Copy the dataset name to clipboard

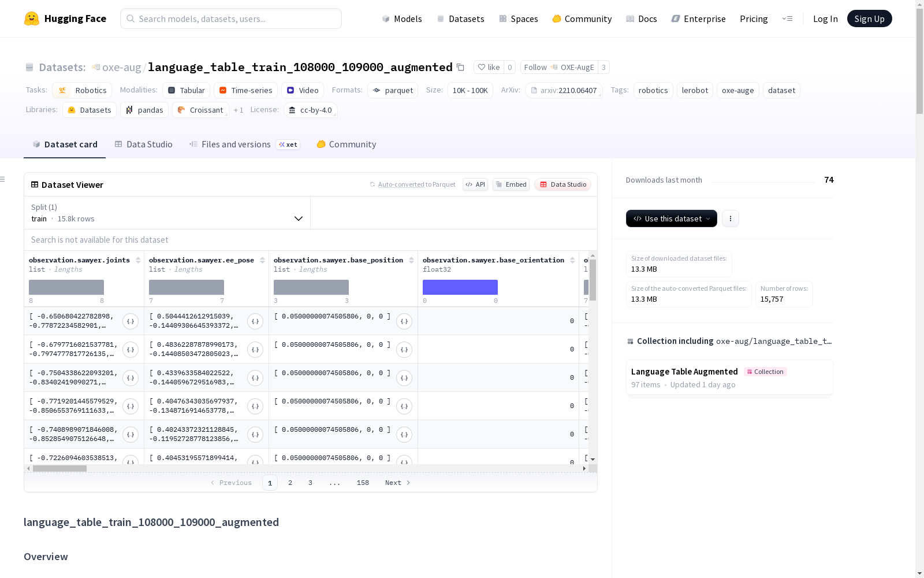pyautogui.click(x=460, y=67)
